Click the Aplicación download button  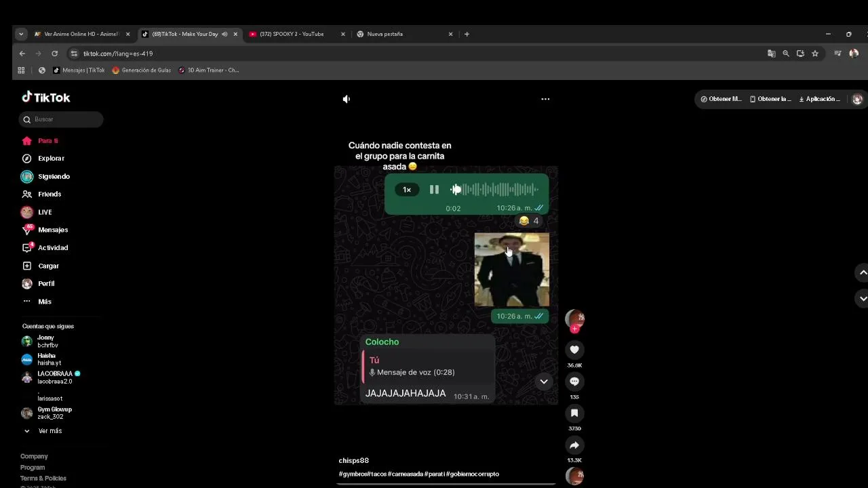coord(819,99)
